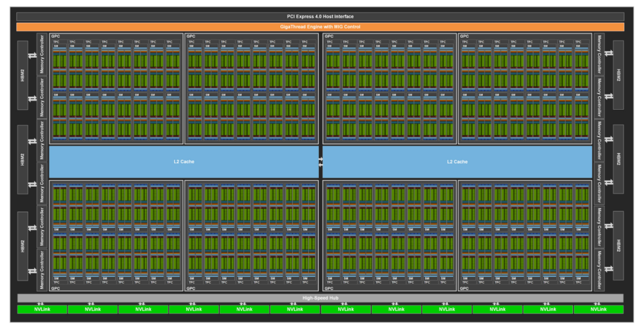Select the middle-left HBM2 memory block
The image size is (644, 324).
(23, 159)
